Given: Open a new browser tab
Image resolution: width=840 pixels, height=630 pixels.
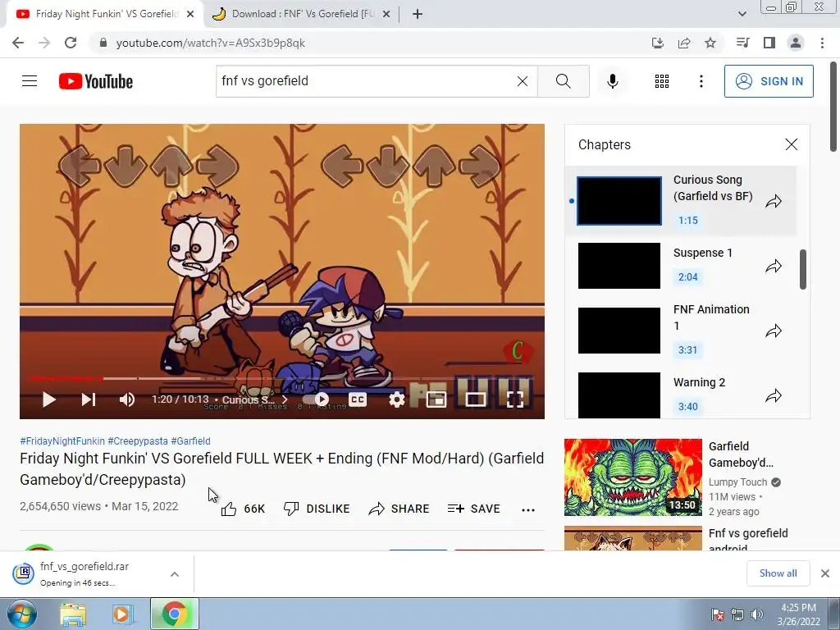Looking at the screenshot, I should click(x=418, y=14).
